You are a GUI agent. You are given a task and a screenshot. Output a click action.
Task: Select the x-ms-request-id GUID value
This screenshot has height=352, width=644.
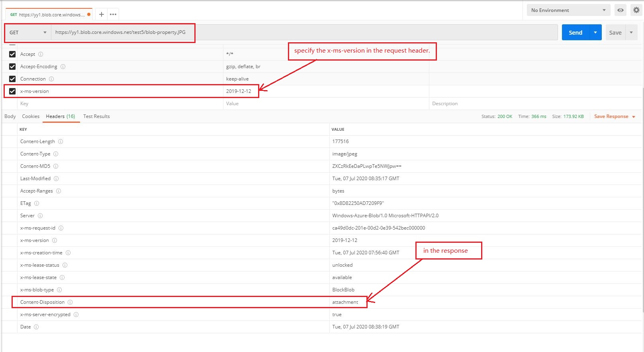click(x=379, y=228)
